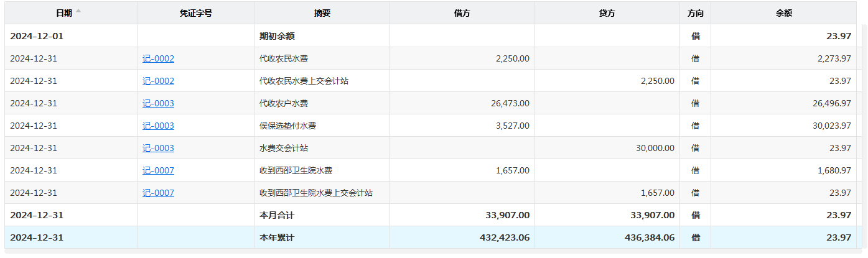The image size is (868, 258).
Task: Open voucher 记-0003 for 代收农户水费
Action: pos(158,104)
